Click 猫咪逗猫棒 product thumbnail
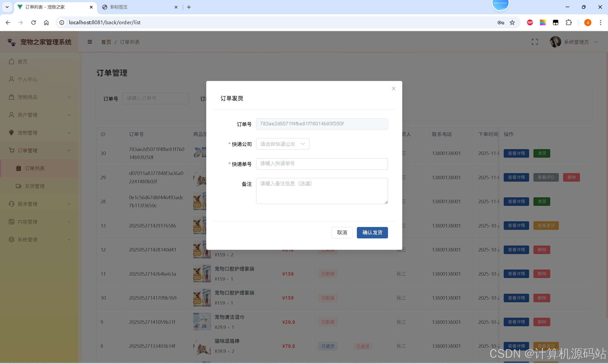608x364 pixels. pos(202,346)
